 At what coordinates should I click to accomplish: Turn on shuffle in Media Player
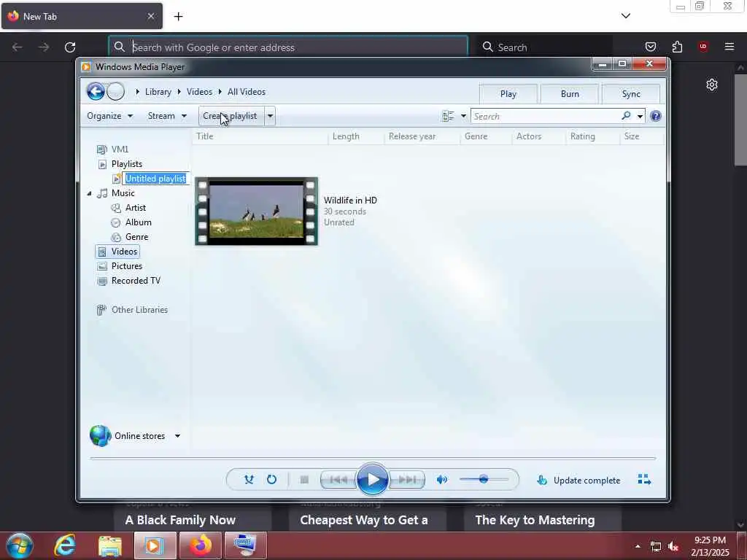click(249, 480)
